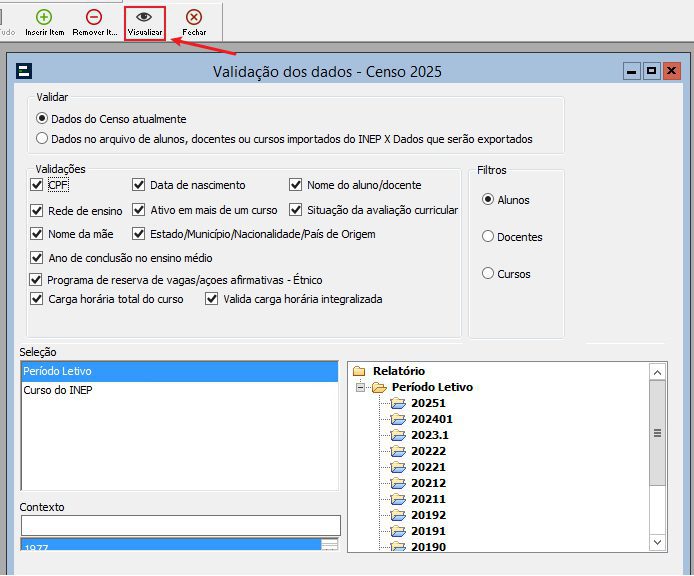The image size is (694, 576).
Task: Select the 20211 period folder
Action: tap(398, 499)
